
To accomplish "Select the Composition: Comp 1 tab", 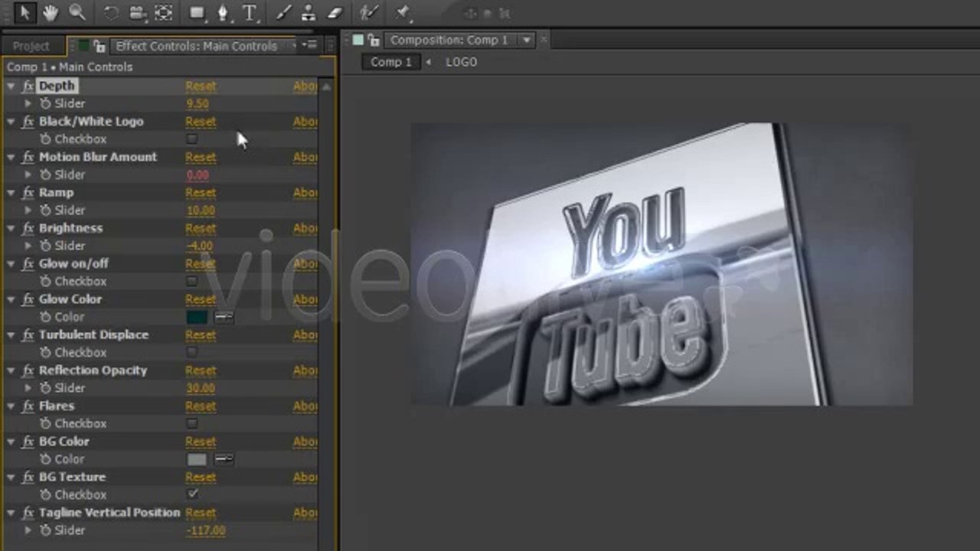I will [449, 41].
